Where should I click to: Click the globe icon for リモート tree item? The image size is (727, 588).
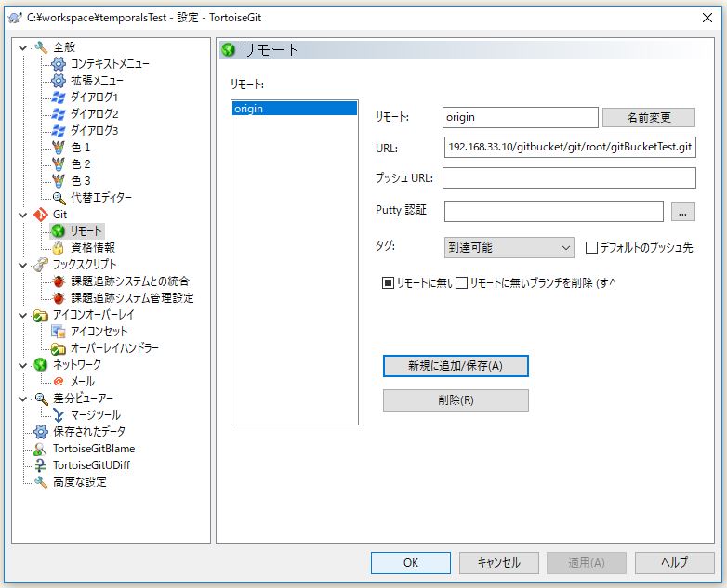tap(59, 230)
